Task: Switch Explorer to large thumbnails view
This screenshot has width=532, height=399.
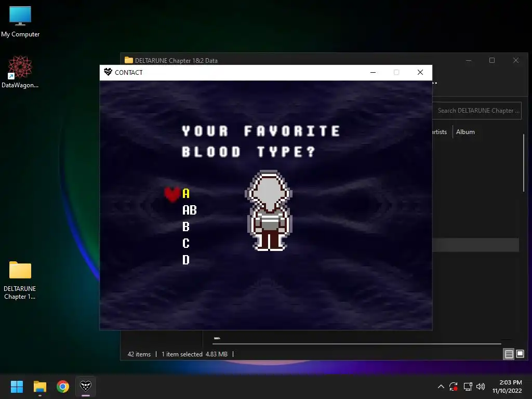Action: (520, 354)
